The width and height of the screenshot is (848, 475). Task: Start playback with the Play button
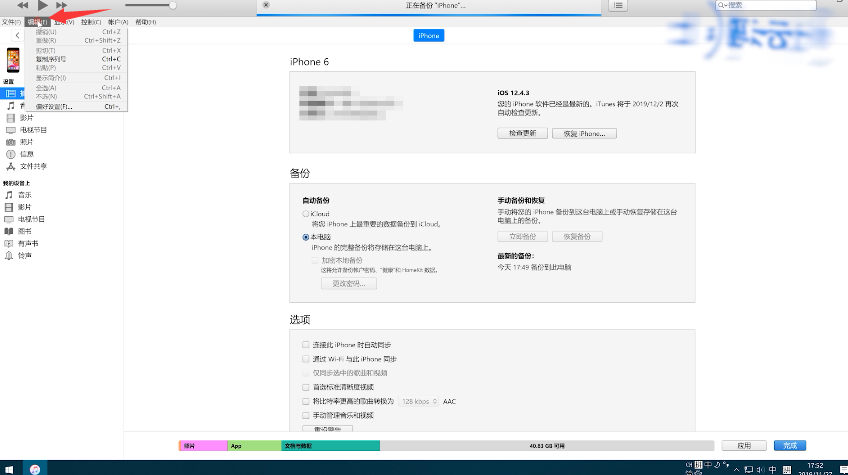(x=43, y=5)
